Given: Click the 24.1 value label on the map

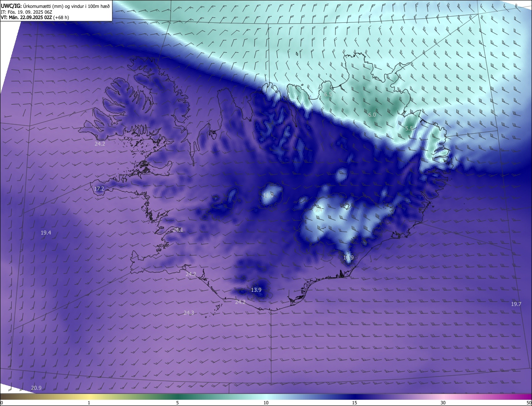Looking at the screenshot, I should [178, 230].
